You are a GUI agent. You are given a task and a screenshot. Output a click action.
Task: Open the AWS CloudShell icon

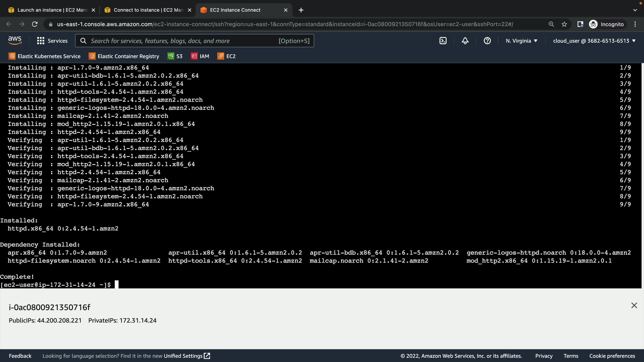(443, 41)
